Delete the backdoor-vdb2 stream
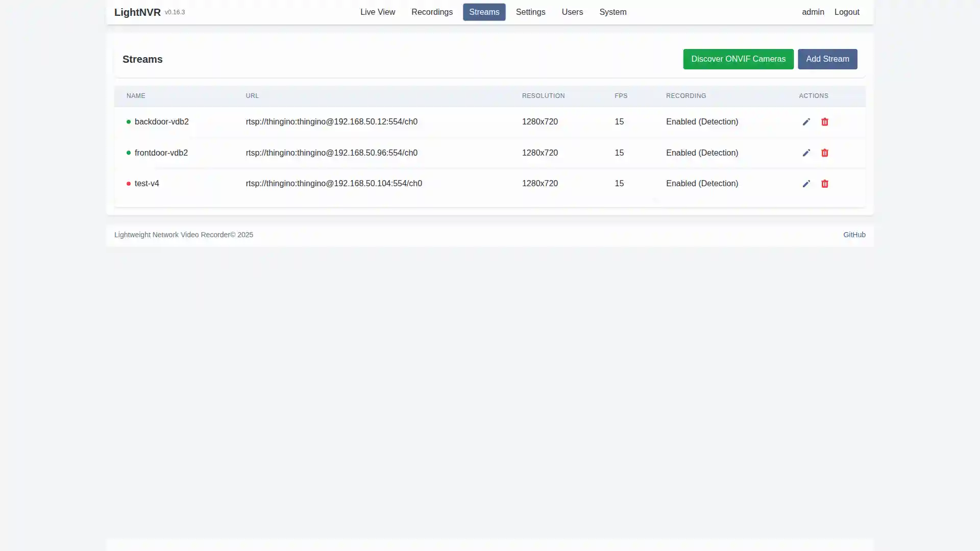The height and width of the screenshot is (551, 980). (x=824, y=122)
